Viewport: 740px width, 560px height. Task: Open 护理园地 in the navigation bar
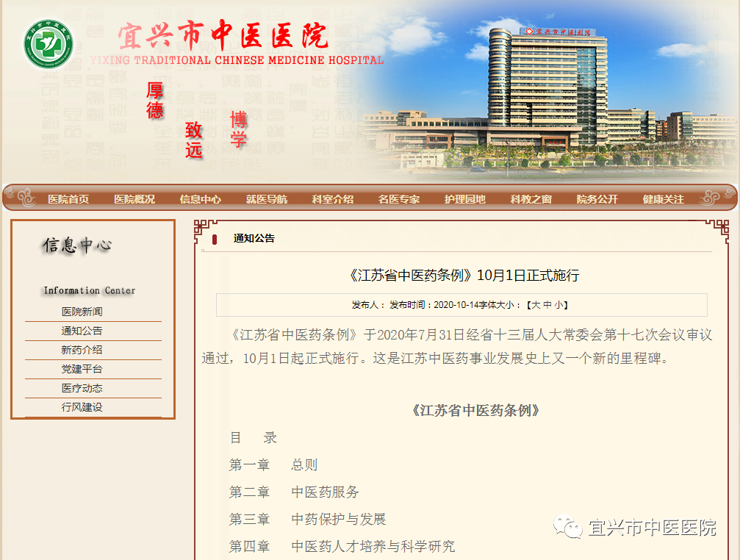[x=465, y=199]
